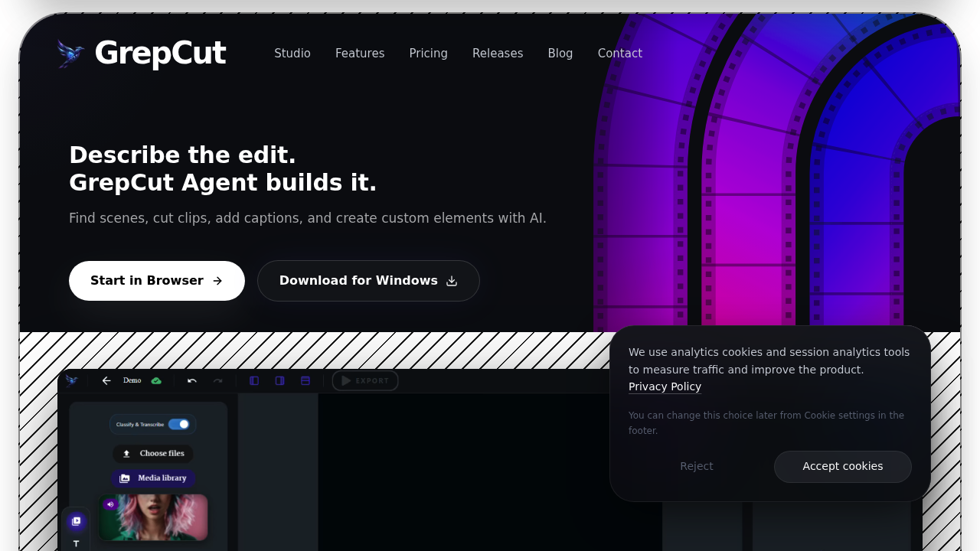Click the headline "Describe the edit."

pos(182,155)
